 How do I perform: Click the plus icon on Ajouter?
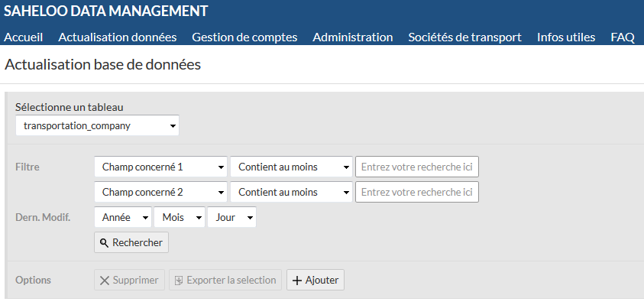tap(297, 281)
